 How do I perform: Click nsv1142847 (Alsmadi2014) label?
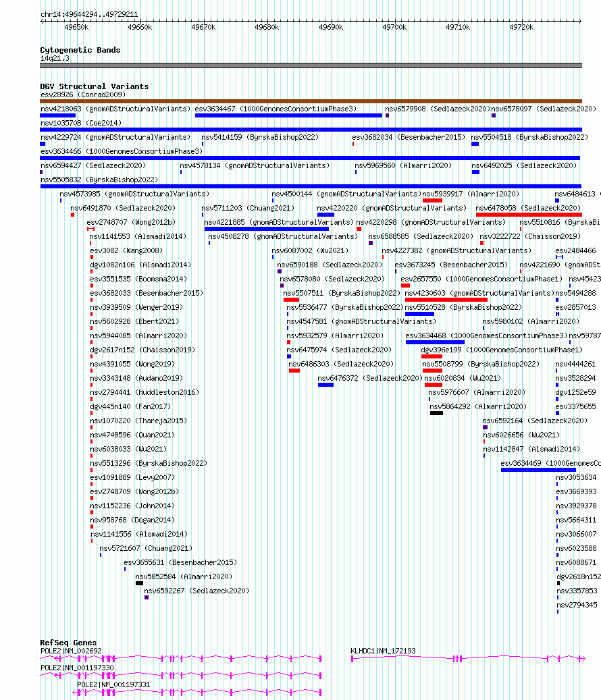pos(531,450)
